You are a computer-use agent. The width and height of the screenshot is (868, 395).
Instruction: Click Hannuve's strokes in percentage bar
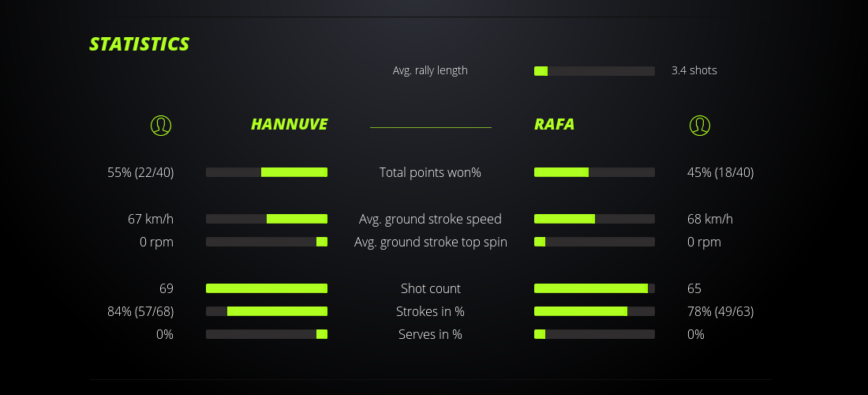point(267,311)
